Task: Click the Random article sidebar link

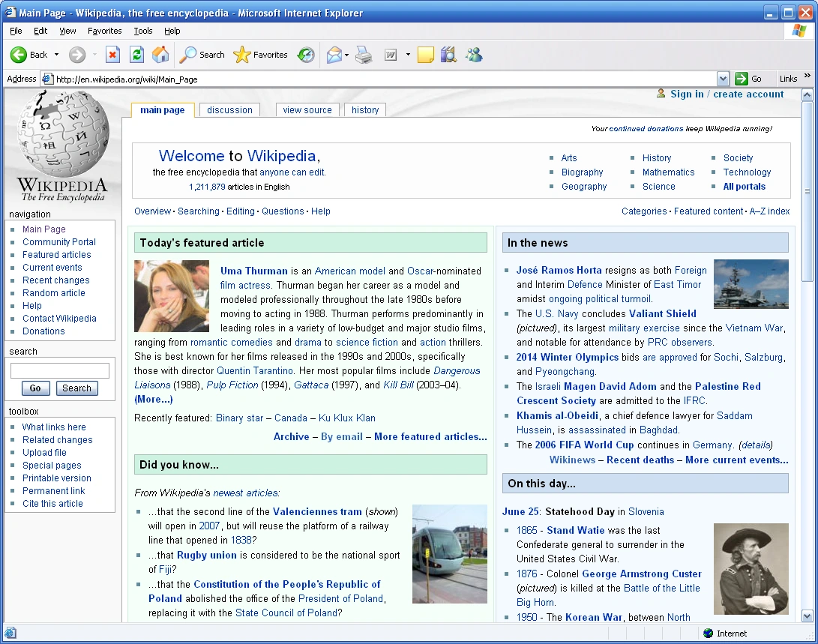Action: click(54, 293)
